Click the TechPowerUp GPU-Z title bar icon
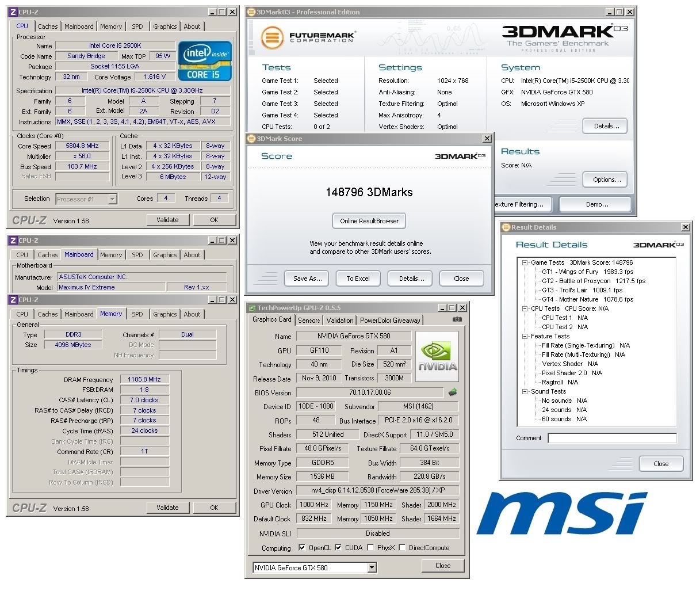 (252, 308)
